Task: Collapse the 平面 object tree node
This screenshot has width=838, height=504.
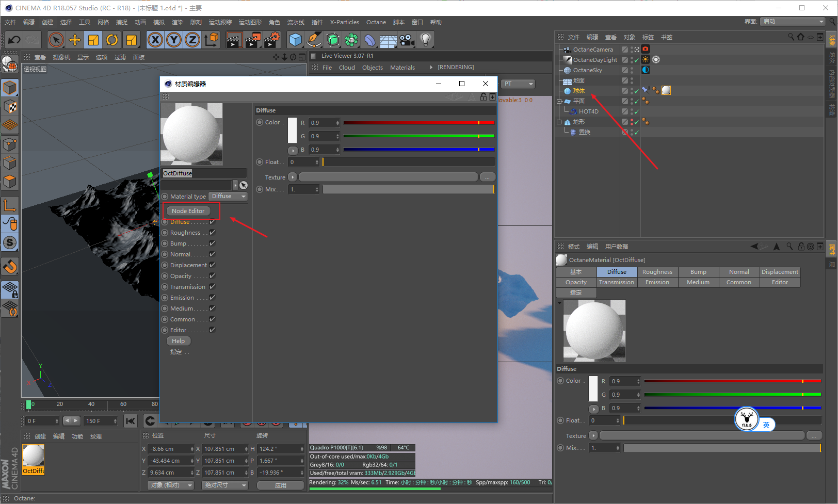Action: pyautogui.click(x=559, y=101)
